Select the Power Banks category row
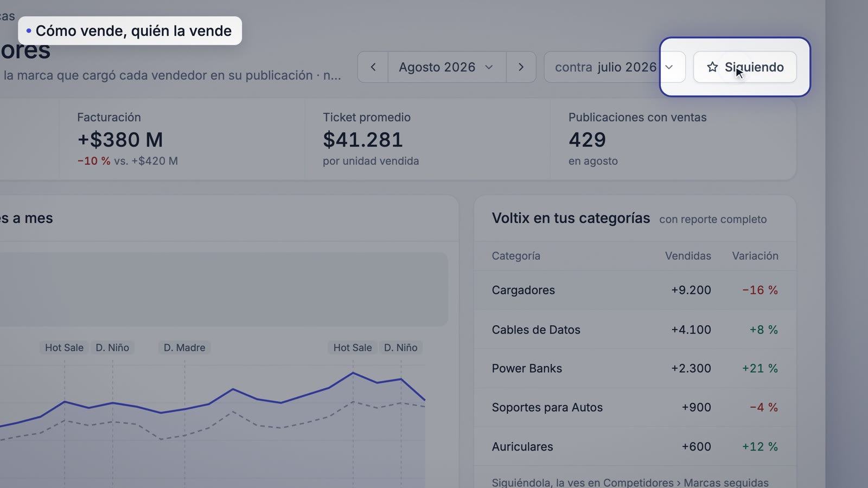868x488 pixels. [635, 369]
